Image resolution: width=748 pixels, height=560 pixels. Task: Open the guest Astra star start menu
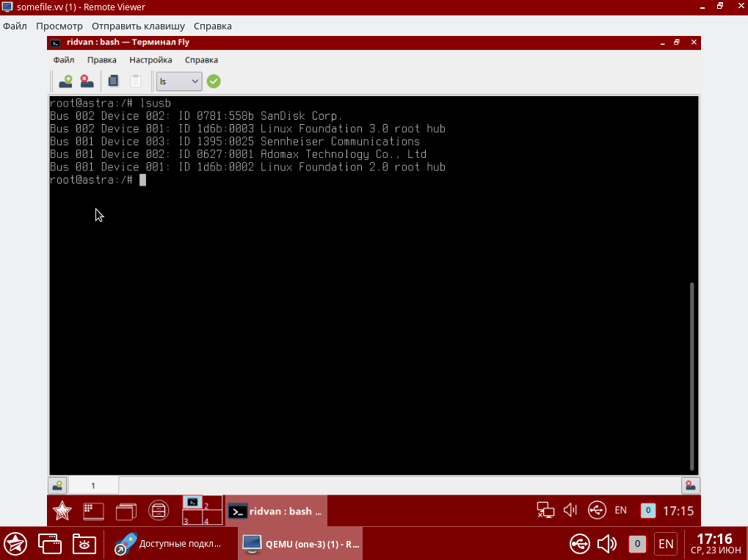(62, 510)
